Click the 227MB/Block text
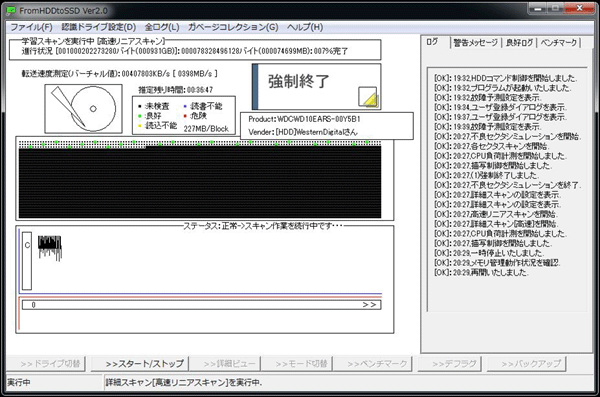This screenshot has width=600, height=397. coord(206,129)
